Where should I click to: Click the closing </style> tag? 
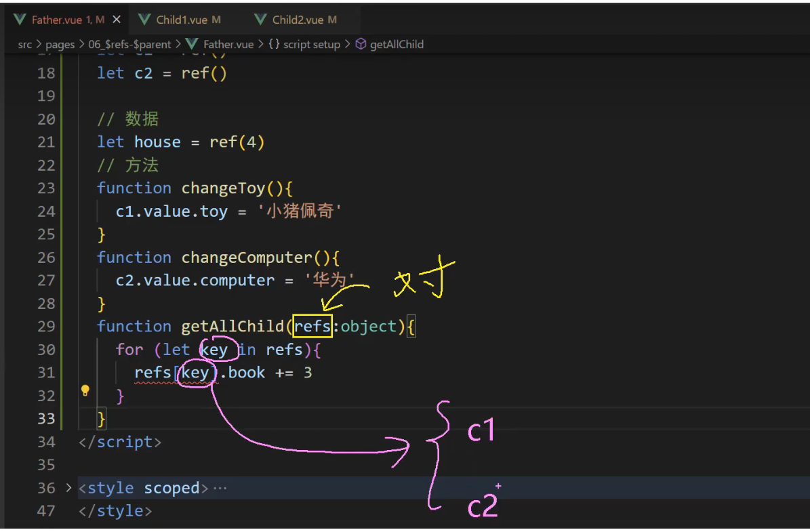click(x=115, y=511)
